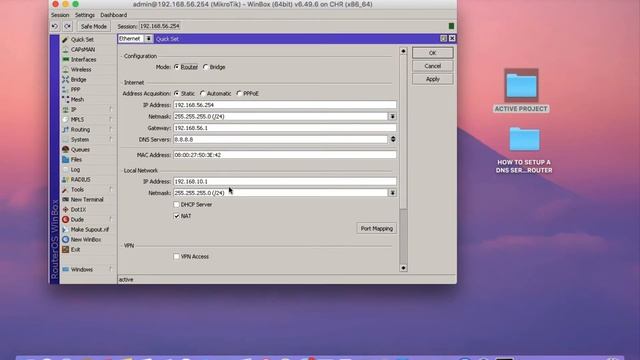Click Exit in sidebar
This screenshot has width=640, height=360.
click(x=75, y=249)
